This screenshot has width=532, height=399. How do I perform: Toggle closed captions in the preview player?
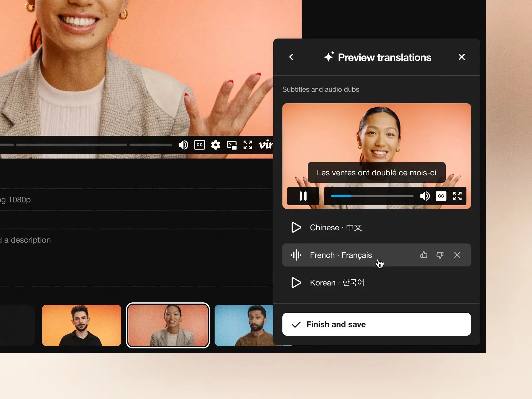tap(441, 196)
